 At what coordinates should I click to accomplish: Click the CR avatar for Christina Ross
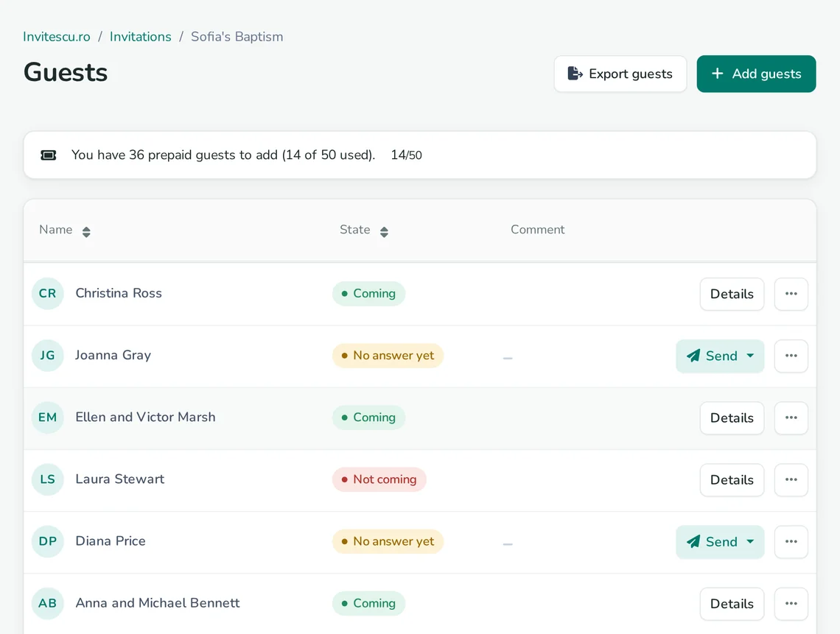coord(48,294)
